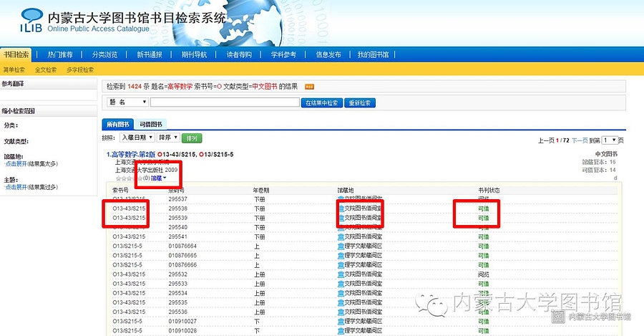The image size is (644, 336).
Task: Open the 分类浏览 menu item
Action: tap(104, 54)
